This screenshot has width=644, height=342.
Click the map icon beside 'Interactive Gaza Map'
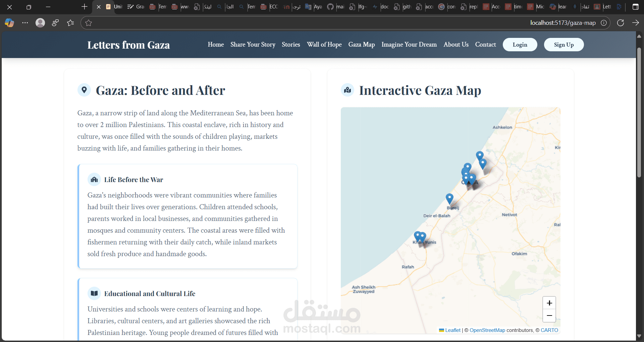pos(347,90)
